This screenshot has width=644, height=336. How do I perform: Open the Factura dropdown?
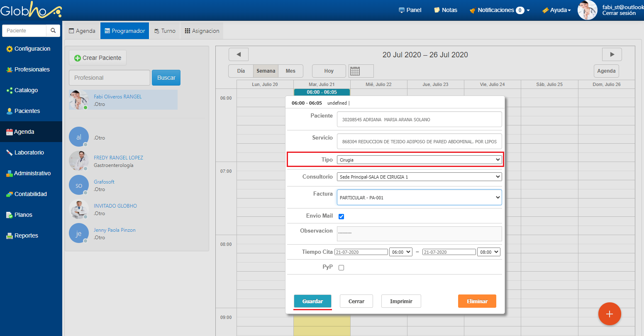click(x=419, y=198)
